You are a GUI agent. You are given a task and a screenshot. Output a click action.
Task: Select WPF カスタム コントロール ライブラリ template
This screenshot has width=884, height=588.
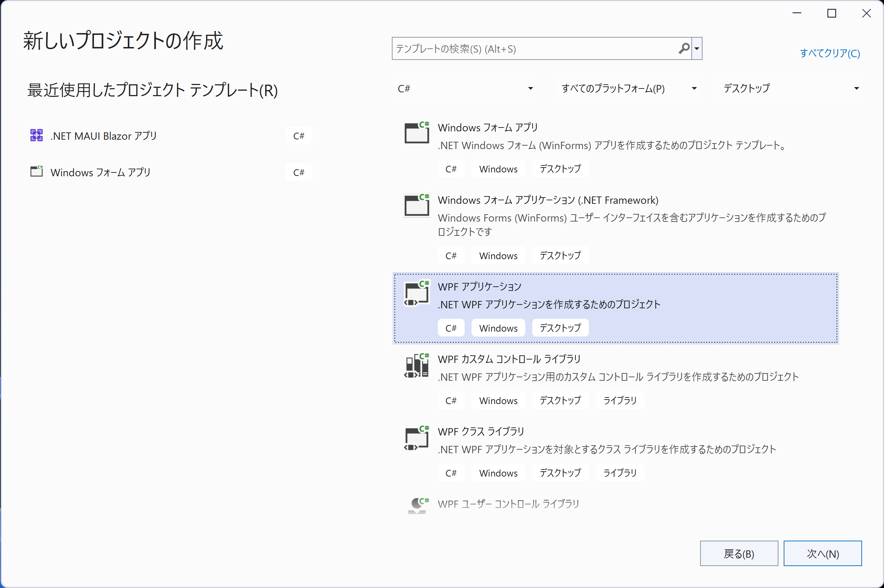tap(615, 380)
